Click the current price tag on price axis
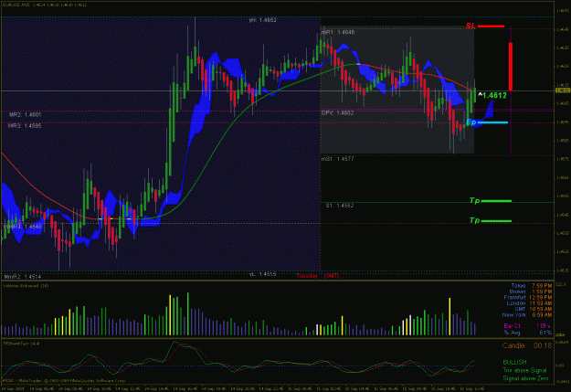This screenshot has height=392, width=571. [563, 90]
